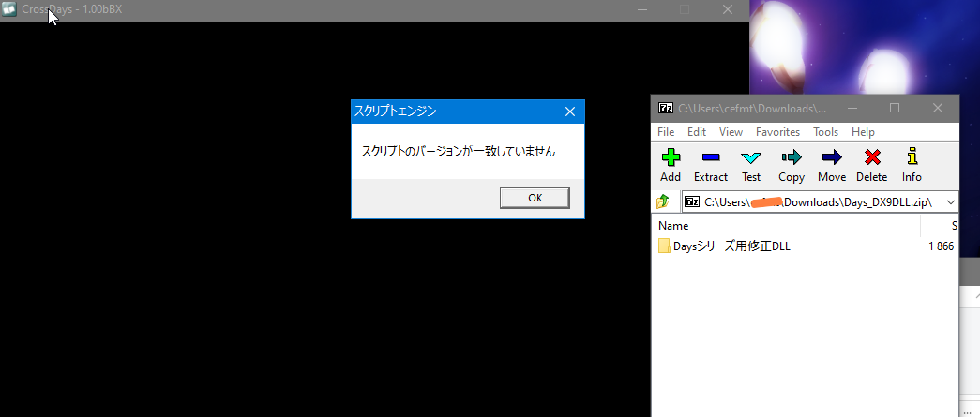Open the Tools menu
Screen dimensions: 980x417
point(825,132)
